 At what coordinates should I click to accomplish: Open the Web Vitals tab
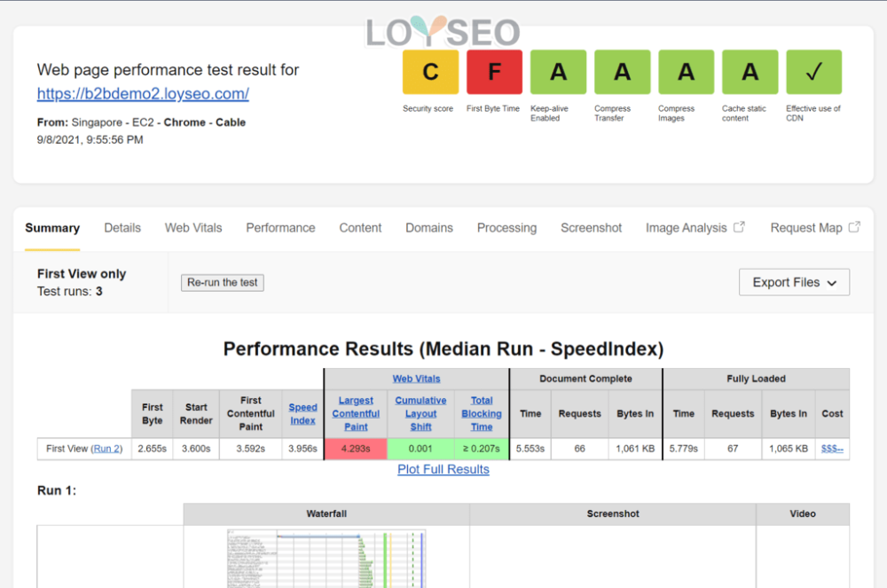click(193, 228)
